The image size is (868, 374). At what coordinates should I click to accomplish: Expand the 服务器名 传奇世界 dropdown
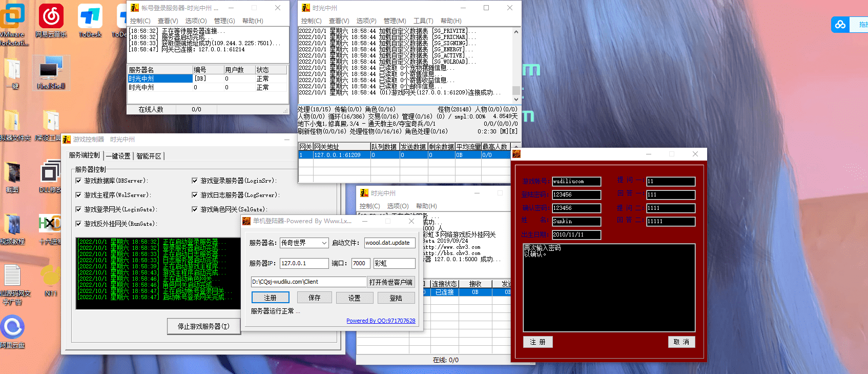pyautogui.click(x=324, y=243)
